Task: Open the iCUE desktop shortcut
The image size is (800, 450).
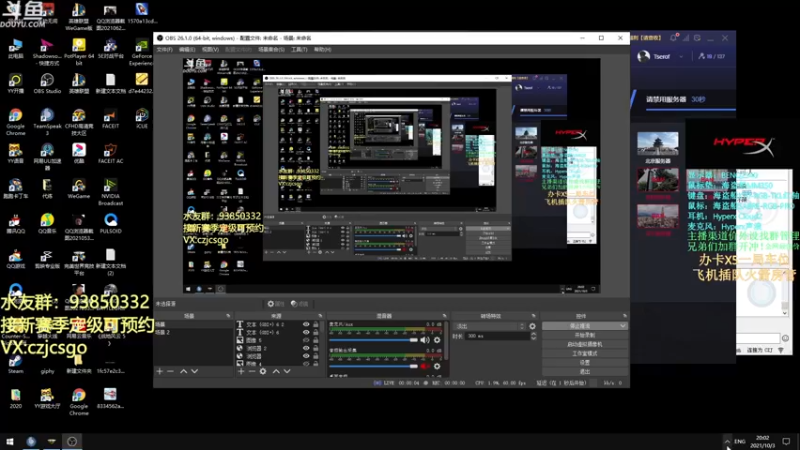Action: 141,118
